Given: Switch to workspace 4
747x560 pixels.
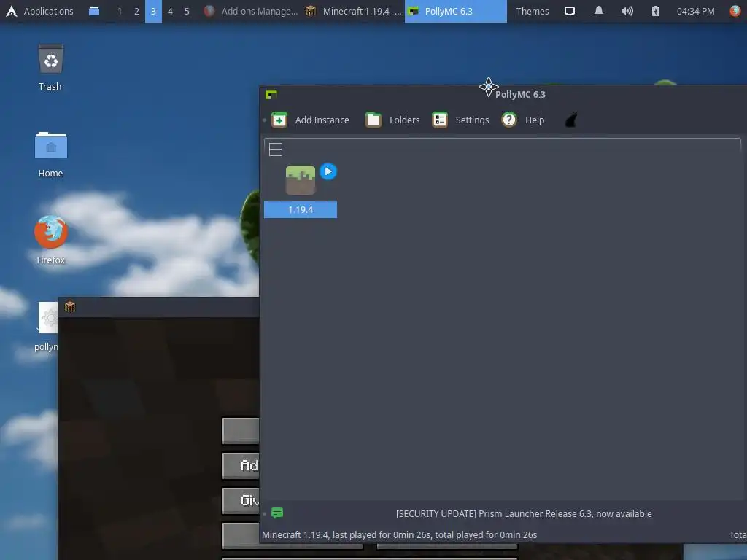Looking at the screenshot, I should (170, 11).
